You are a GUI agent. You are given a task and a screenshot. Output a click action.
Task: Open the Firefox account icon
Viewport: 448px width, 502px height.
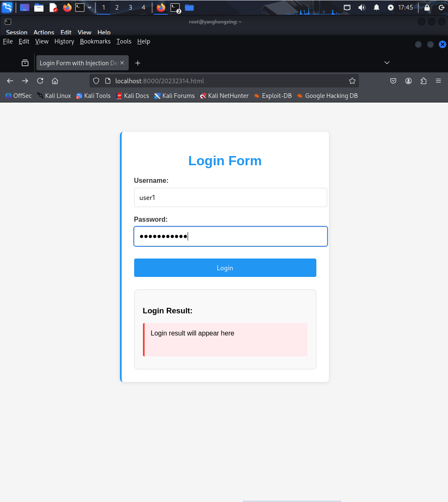[x=409, y=81]
